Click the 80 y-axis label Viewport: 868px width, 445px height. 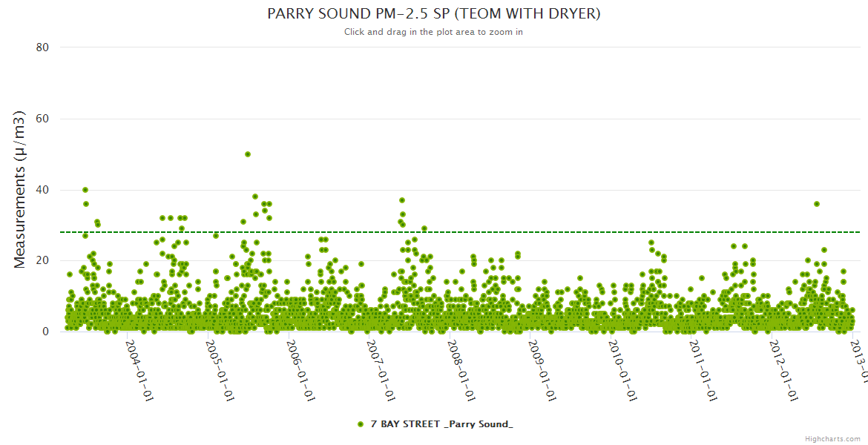42,47
